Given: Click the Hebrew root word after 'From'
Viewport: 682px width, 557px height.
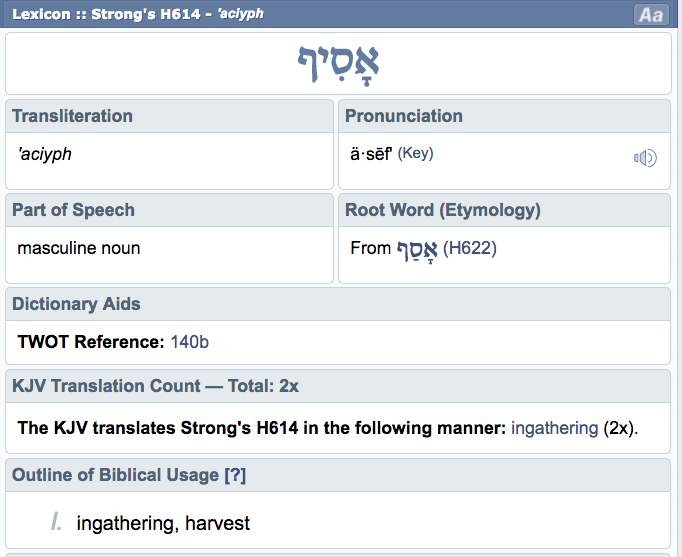Looking at the screenshot, I should [416, 248].
